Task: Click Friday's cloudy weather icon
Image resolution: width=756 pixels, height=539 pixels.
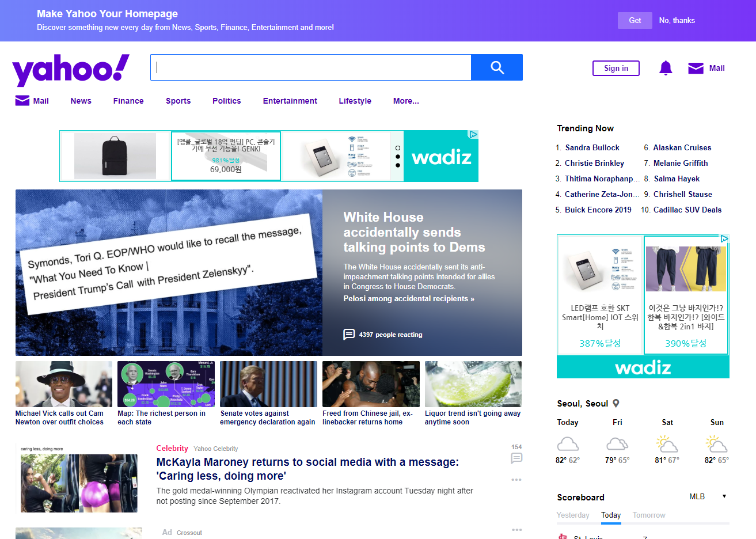Action: pyautogui.click(x=617, y=444)
